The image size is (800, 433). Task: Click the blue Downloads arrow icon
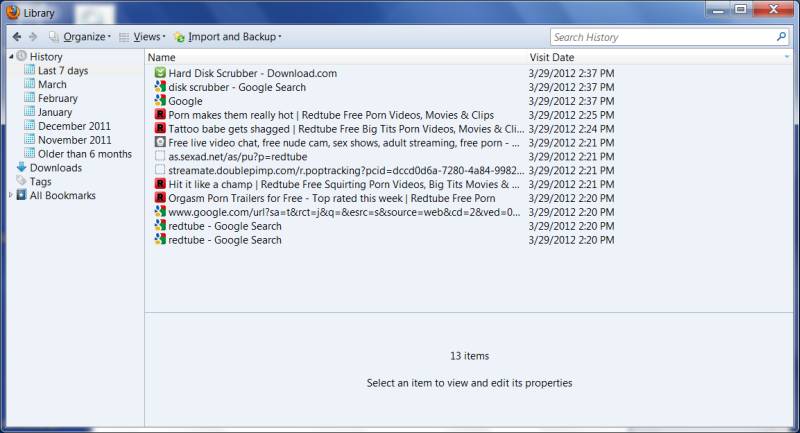point(21,167)
